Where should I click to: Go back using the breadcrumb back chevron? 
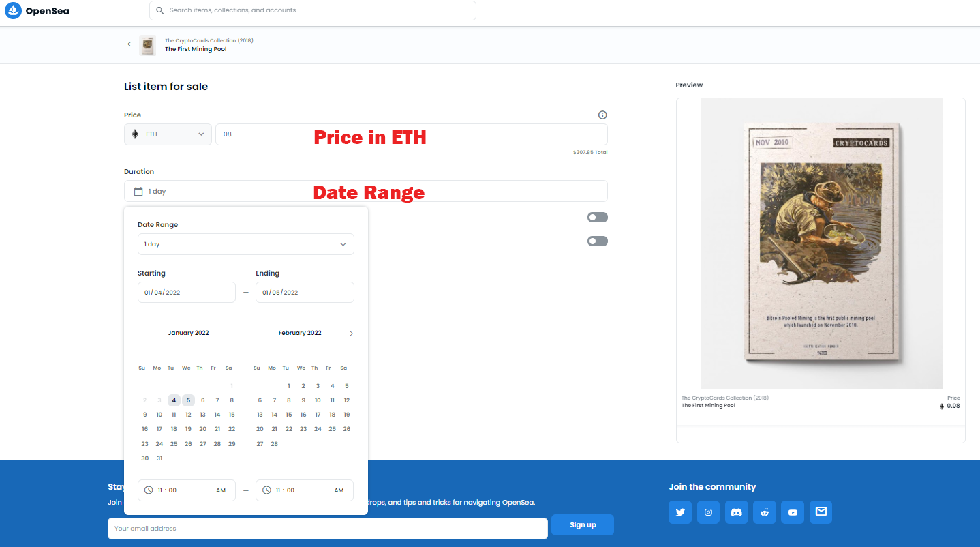129,44
